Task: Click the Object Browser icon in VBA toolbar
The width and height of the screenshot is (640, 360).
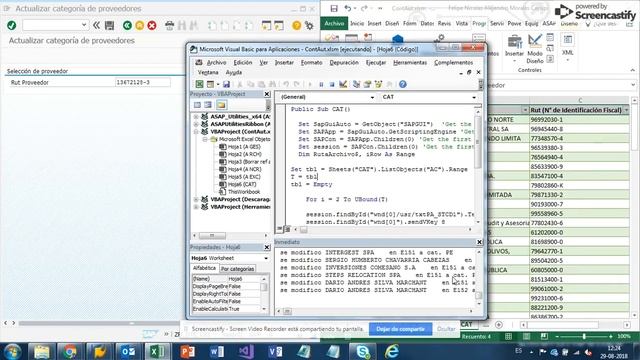Action: pyautogui.click(x=378, y=84)
